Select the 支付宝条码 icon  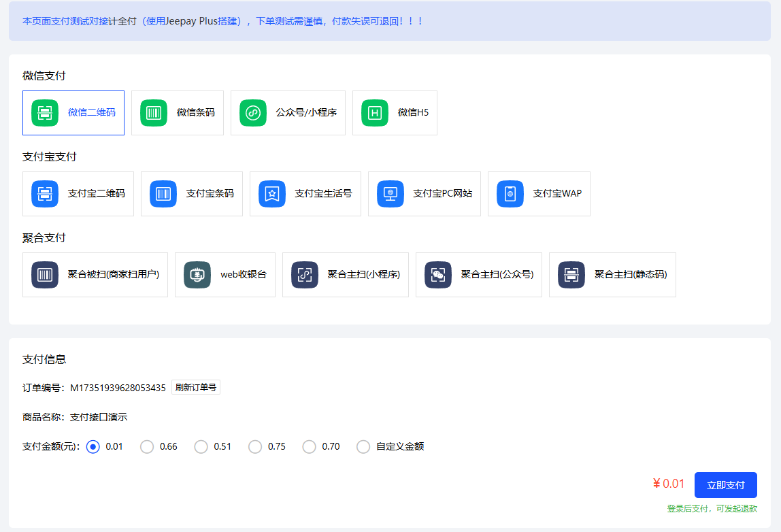[x=163, y=194]
